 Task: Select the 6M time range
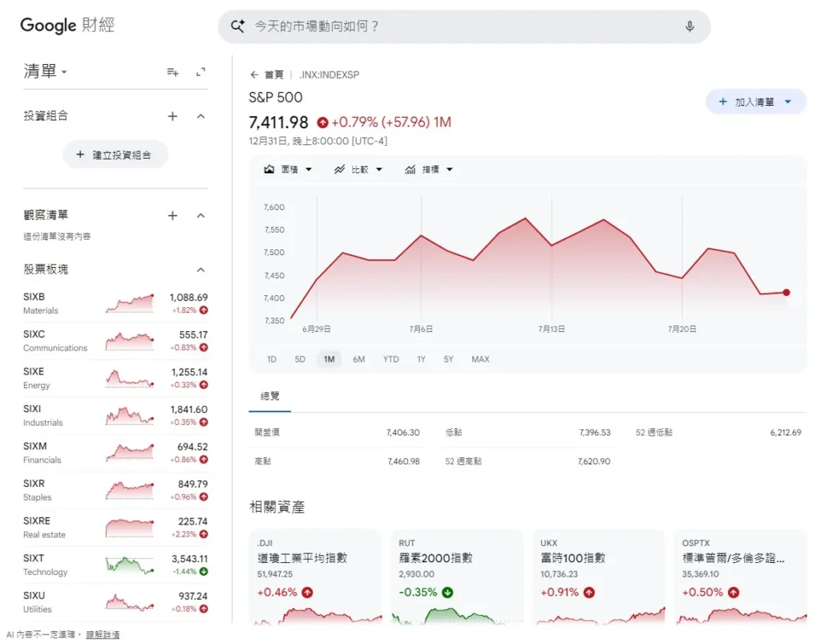pyautogui.click(x=358, y=359)
